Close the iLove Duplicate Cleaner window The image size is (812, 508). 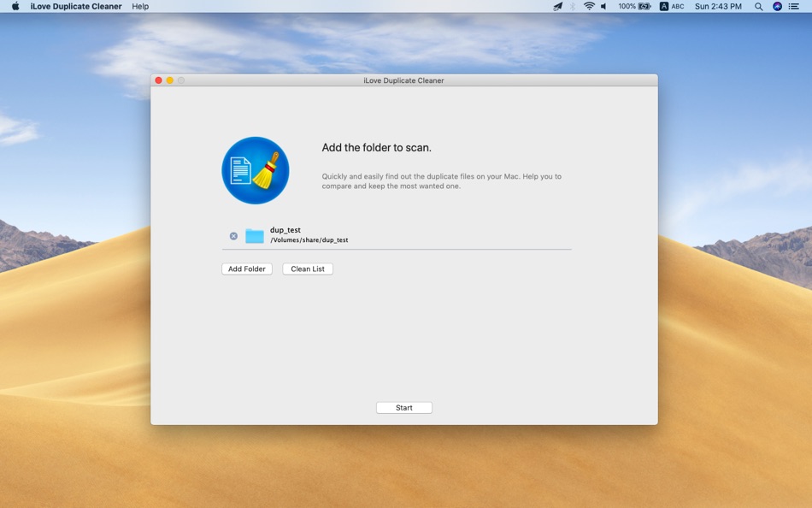tap(158, 80)
